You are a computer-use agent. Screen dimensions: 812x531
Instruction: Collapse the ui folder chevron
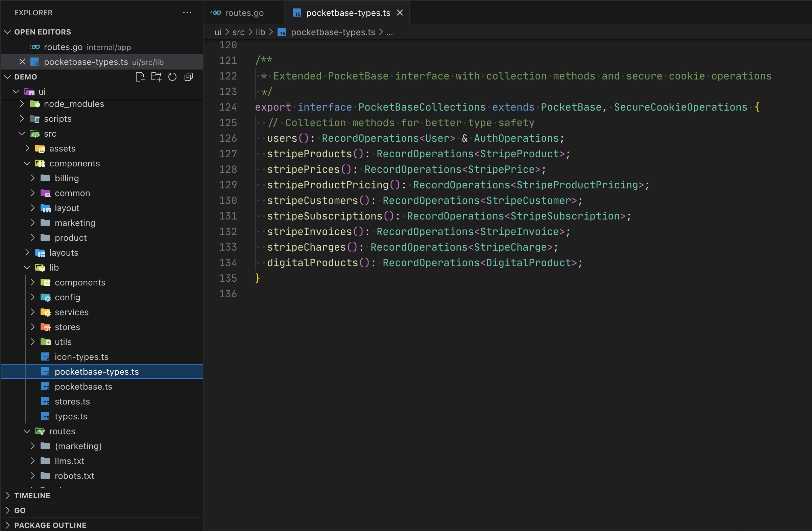point(16,91)
